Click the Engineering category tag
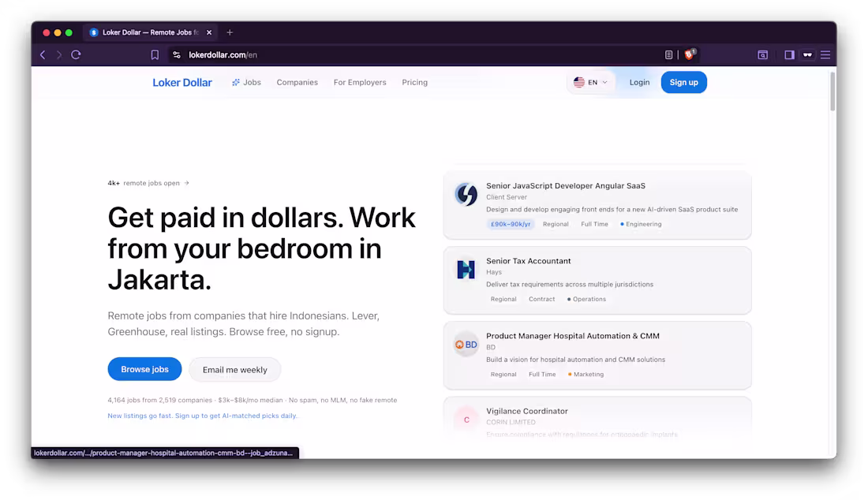The width and height of the screenshot is (868, 500). (x=641, y=224)
